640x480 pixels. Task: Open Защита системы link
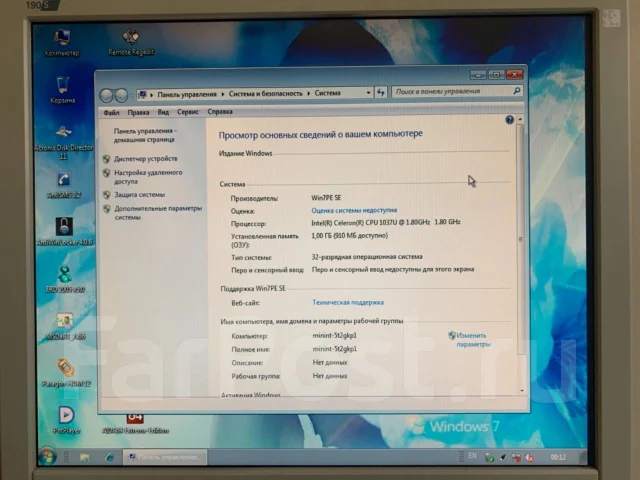pos(140,195)
